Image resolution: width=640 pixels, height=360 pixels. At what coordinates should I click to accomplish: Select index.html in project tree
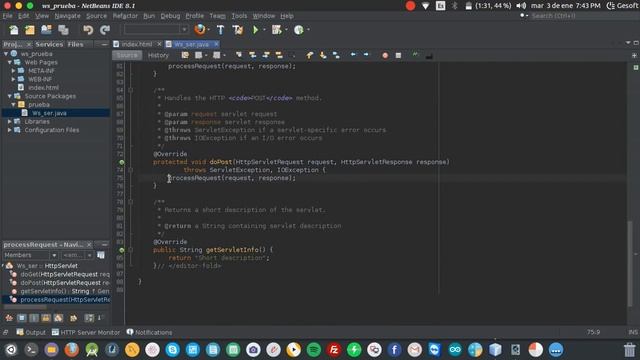[x=43, y=87]
